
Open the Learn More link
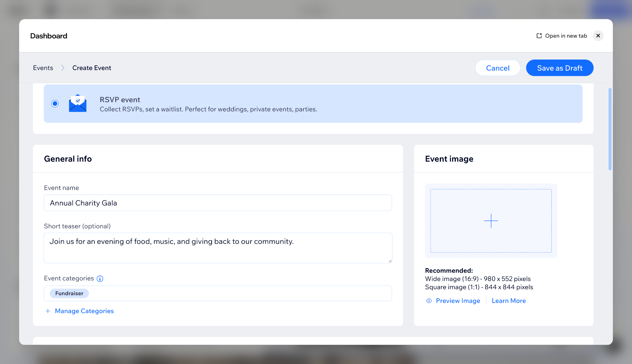[509, 301]
